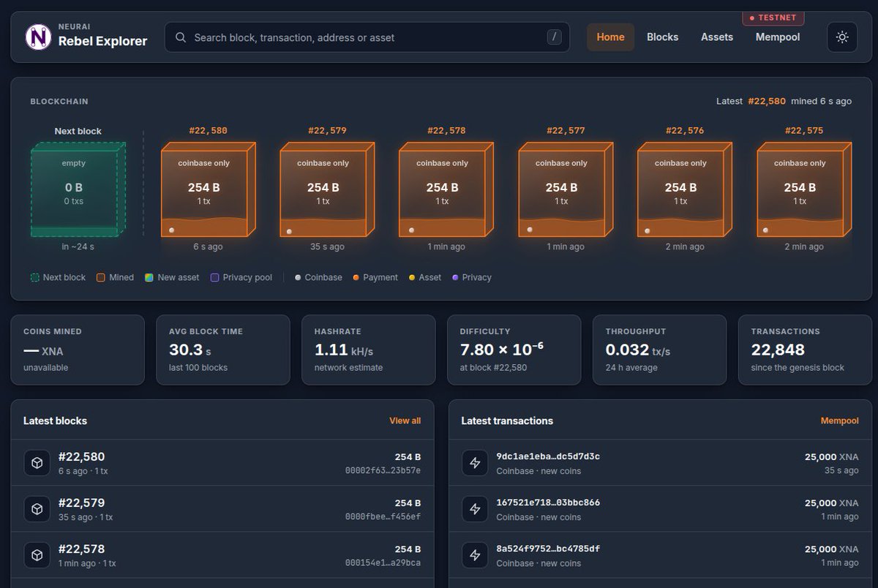Viewport: 878px width, 588px height.
Task: Open transaction 8a524f9752…bc4785df
Action: (x=548, y=549)
